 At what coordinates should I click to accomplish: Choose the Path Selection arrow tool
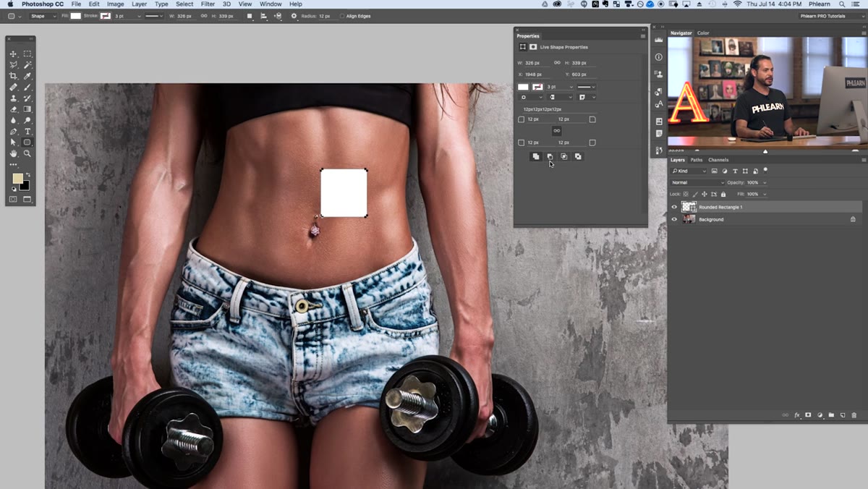[13, 143]
